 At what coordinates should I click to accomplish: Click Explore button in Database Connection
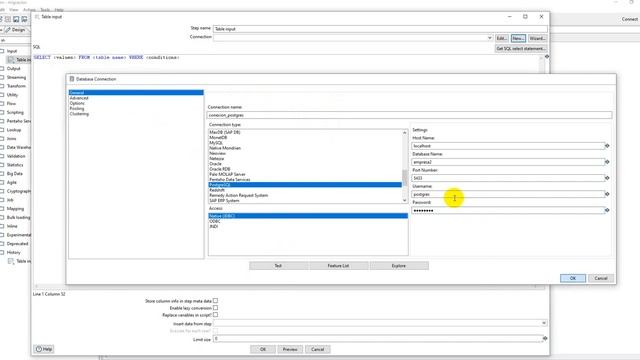(x=399, y=266)
